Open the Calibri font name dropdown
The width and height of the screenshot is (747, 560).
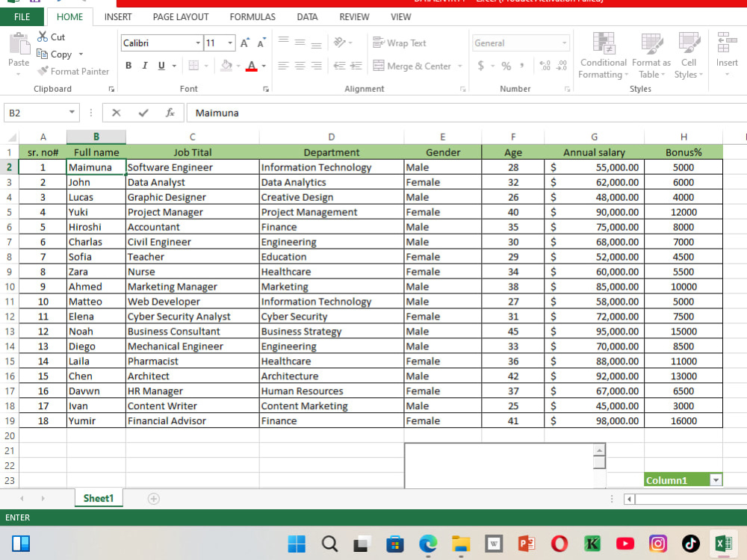tap(198, 43)
